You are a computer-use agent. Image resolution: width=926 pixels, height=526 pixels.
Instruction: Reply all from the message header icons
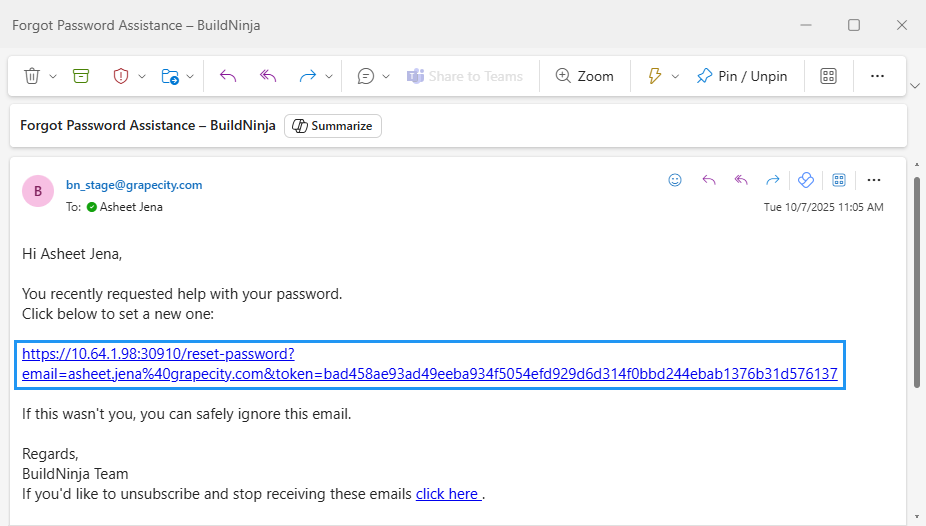[x=741, y=180]
